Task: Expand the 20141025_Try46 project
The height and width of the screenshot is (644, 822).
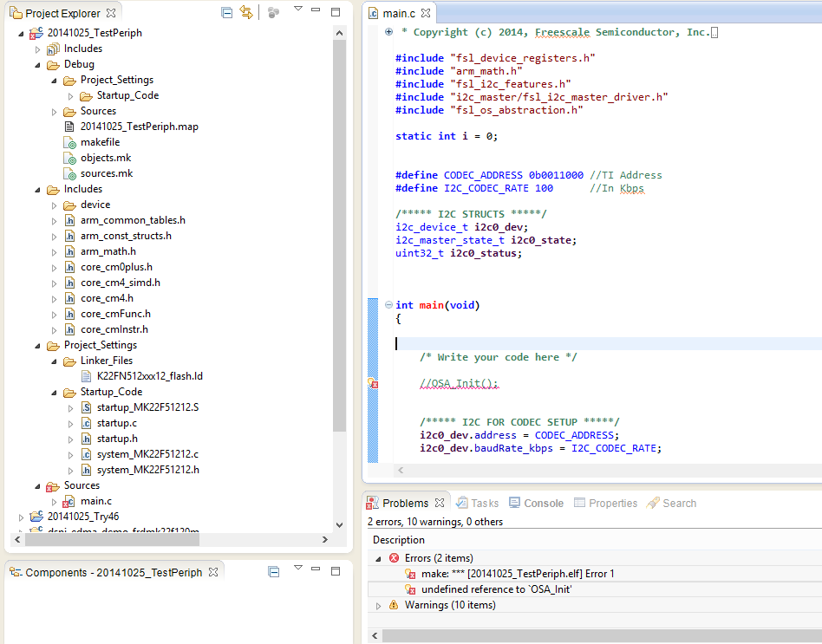Action: [21, 517]
